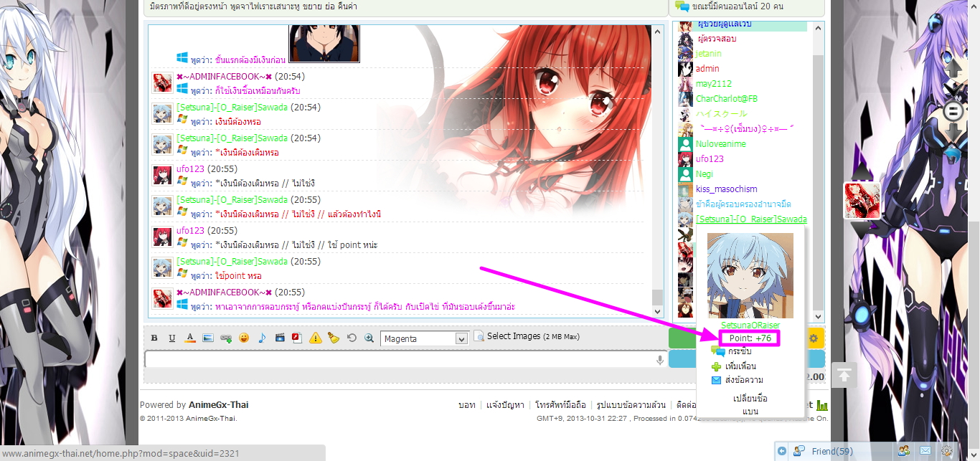The height and width of the screenshot is (461, 980).
Task: Open Friend(59) list in bottom bar
Action: click(x=832, y=452)
